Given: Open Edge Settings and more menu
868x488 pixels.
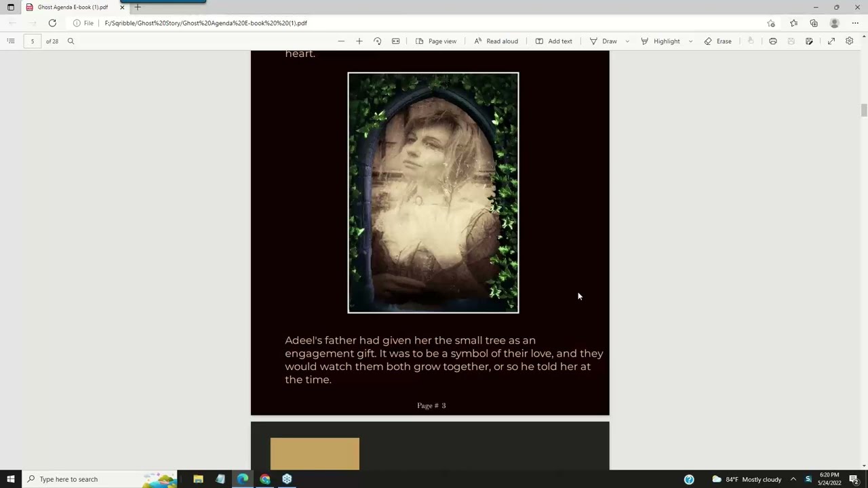Looking at the screenshot, I should 855,23.
